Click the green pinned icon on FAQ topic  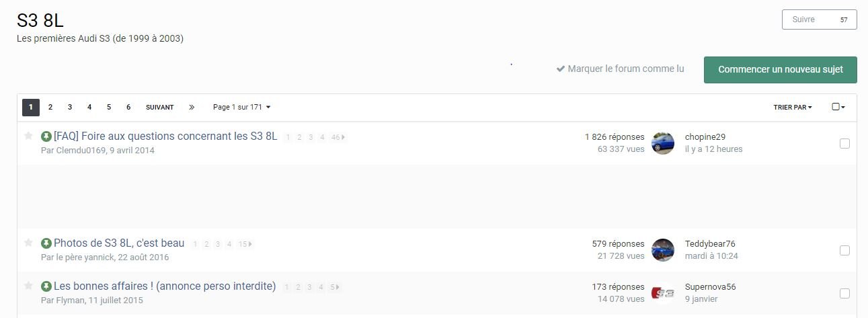coord(46,136)
